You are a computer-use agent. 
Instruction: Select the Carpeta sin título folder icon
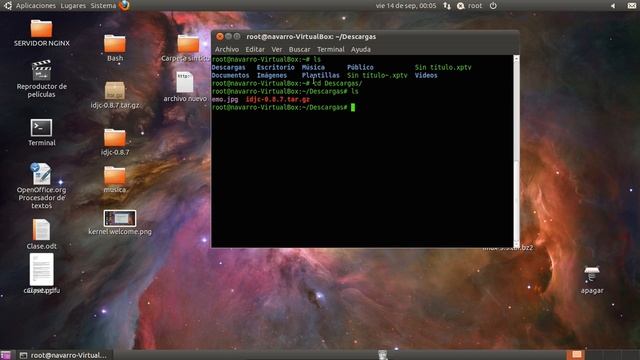[x=188, y=44]
